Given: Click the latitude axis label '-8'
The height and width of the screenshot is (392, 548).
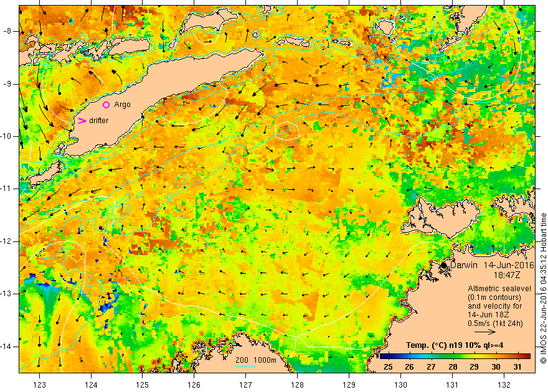Looking at the screenshot, I should click(x=7, y=31).
